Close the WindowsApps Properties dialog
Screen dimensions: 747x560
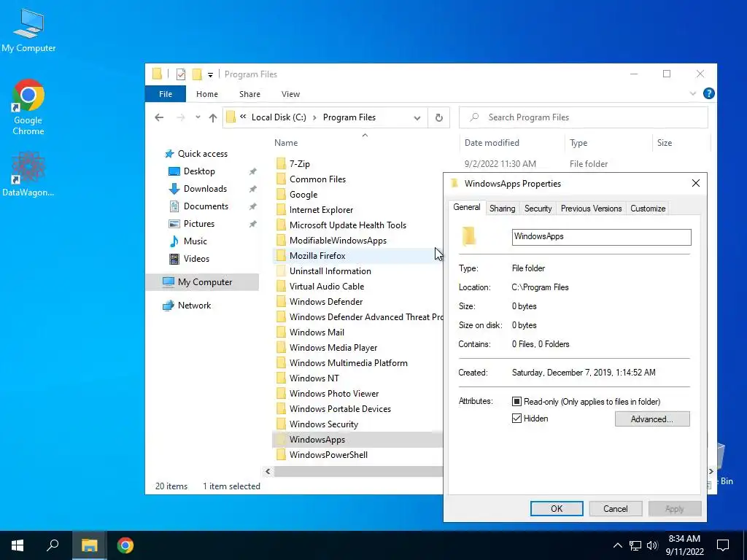[x=695, y=183]
